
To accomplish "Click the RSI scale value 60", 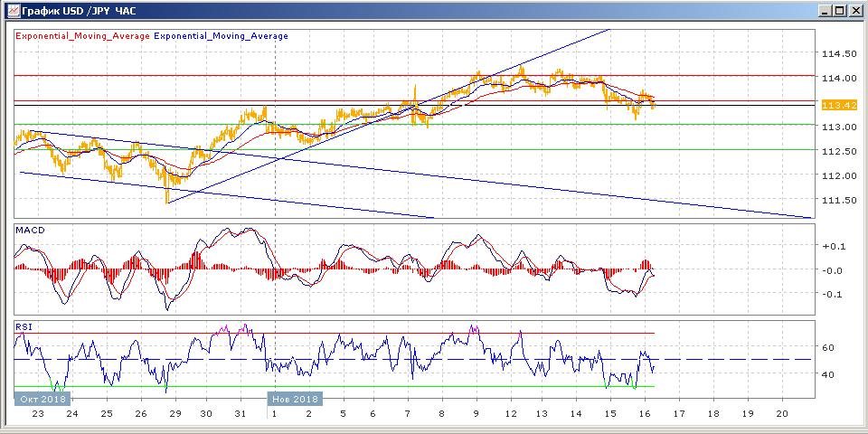I will (828, 347).
